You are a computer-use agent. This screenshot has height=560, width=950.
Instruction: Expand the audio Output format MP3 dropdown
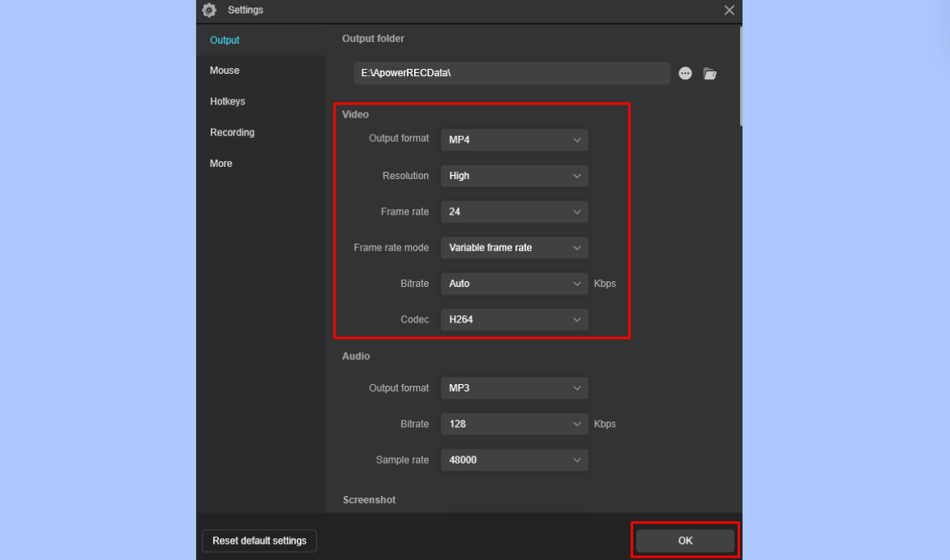(515, 388)
